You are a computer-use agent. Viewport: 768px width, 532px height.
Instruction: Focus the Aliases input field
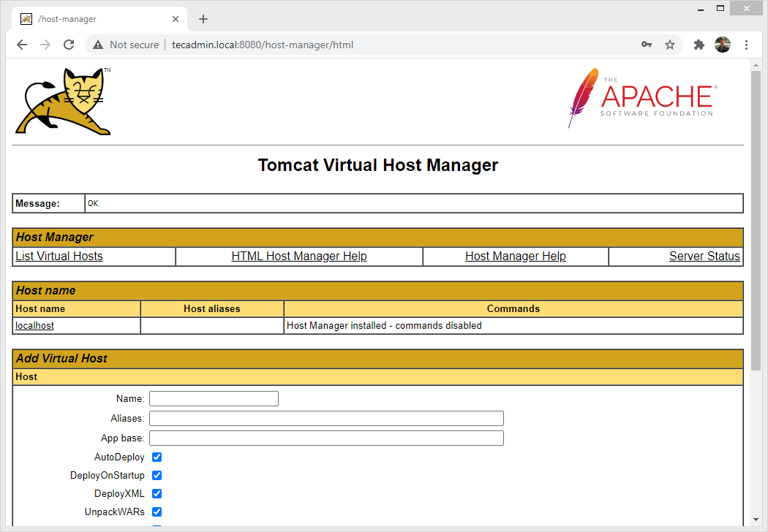point(326,419)
